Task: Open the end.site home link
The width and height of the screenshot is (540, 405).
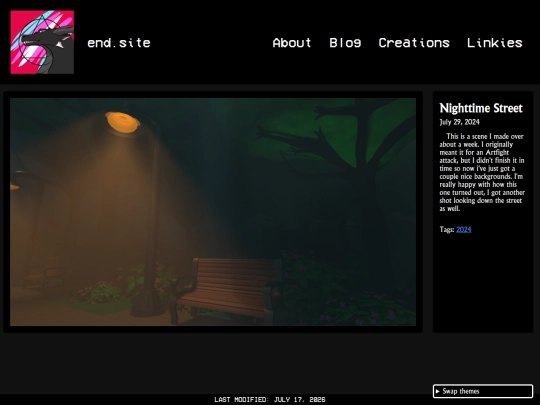Action: [x=119, y=43]
